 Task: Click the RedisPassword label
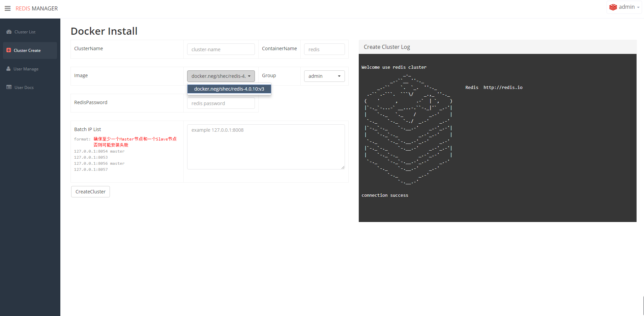pos(91,102)
